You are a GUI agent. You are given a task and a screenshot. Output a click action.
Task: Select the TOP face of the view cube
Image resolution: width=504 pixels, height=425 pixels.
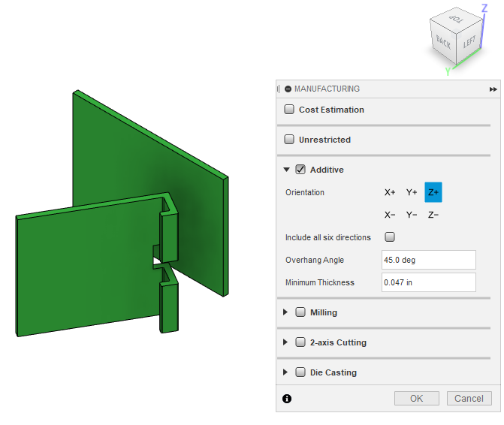457,20
